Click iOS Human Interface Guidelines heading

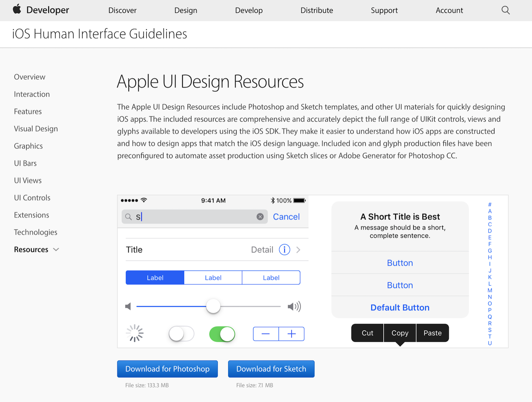[x=100, y=34]
